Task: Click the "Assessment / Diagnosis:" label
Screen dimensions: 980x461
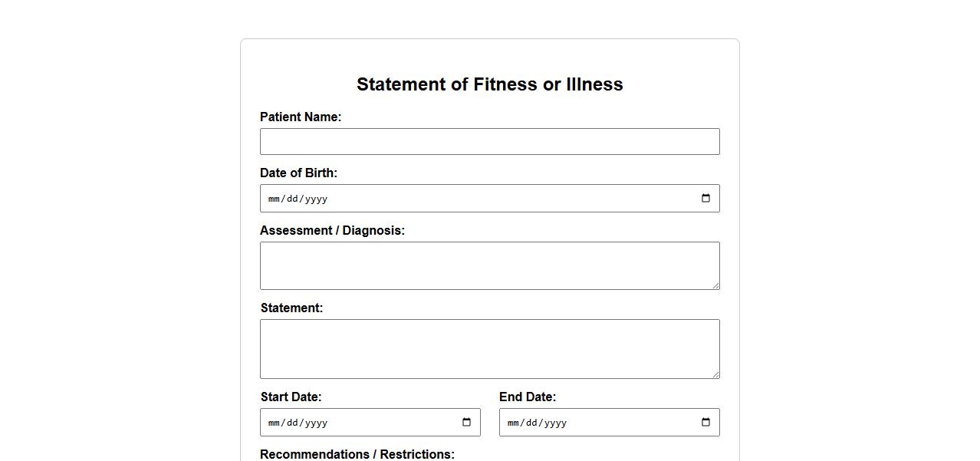Action: (332, 231)
